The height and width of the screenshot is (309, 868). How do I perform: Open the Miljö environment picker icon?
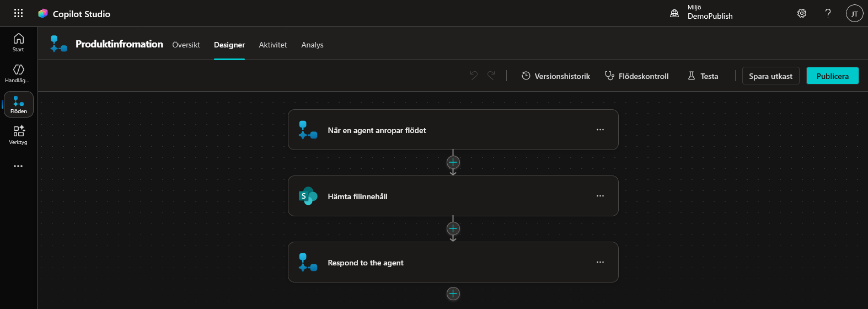click(x=674, y=13)
